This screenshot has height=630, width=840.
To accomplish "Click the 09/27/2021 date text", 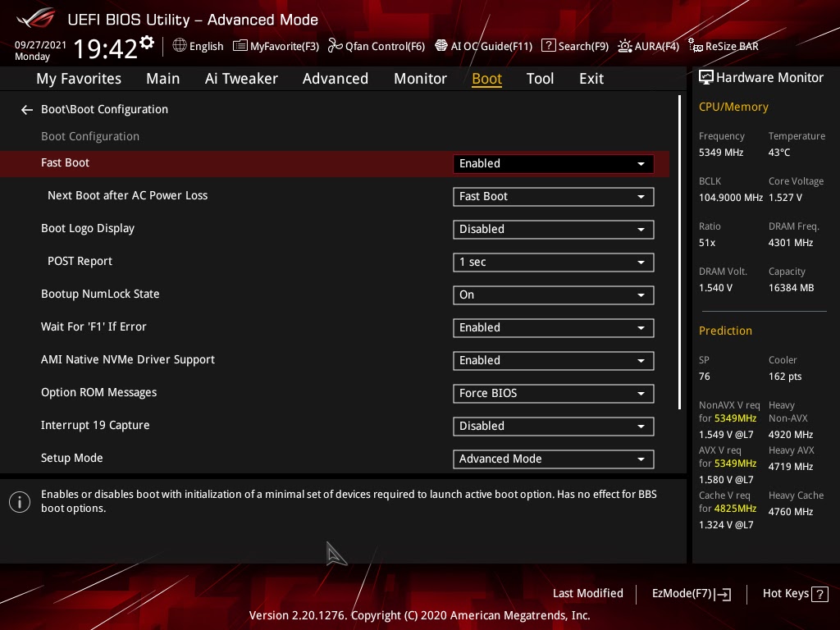I will [x=40, y=44].
